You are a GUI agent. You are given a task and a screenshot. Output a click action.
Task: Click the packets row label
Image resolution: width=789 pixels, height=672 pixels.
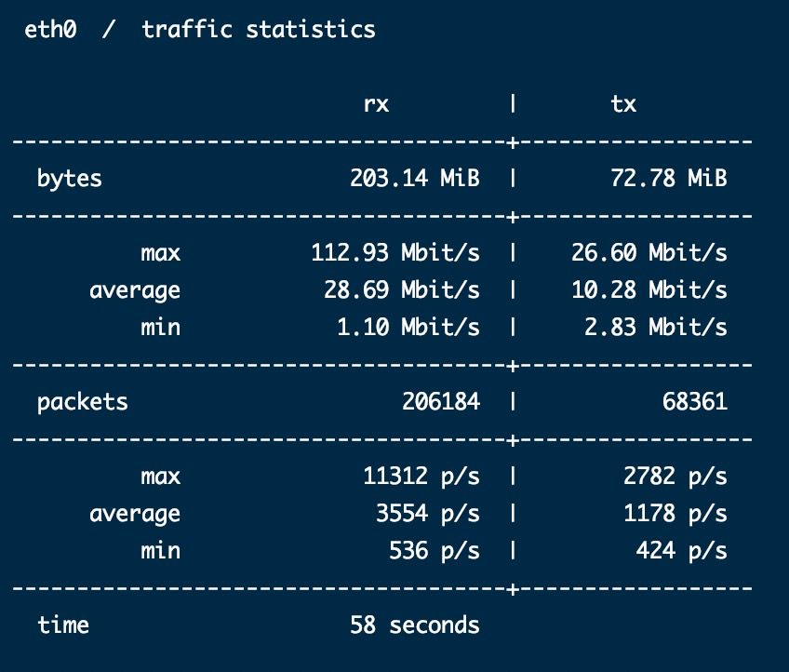point(83,403)
